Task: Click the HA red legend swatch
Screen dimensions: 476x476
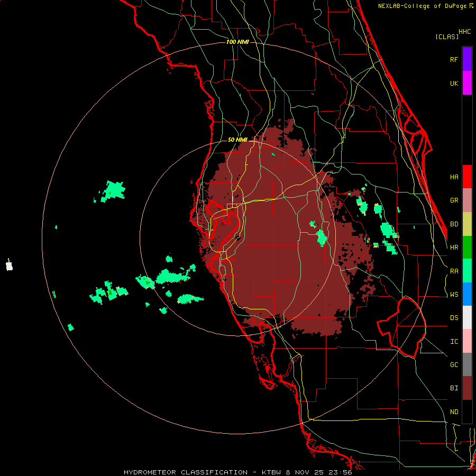Action: click(x=467, y=177)
